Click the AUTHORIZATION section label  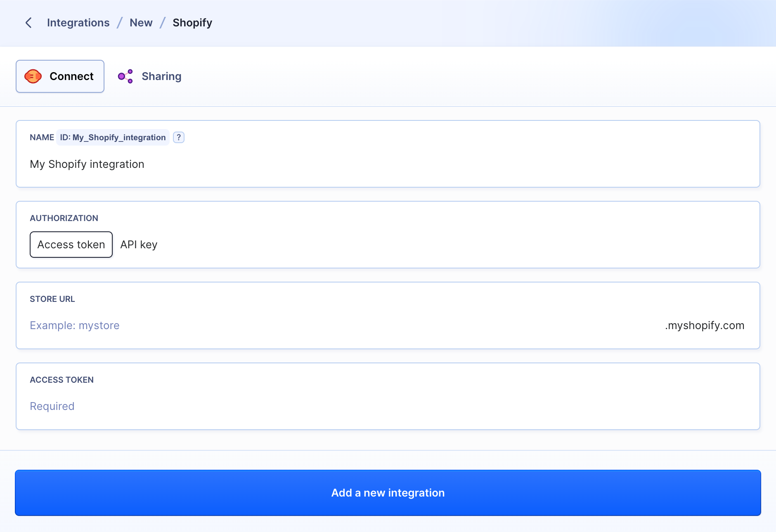64,218
